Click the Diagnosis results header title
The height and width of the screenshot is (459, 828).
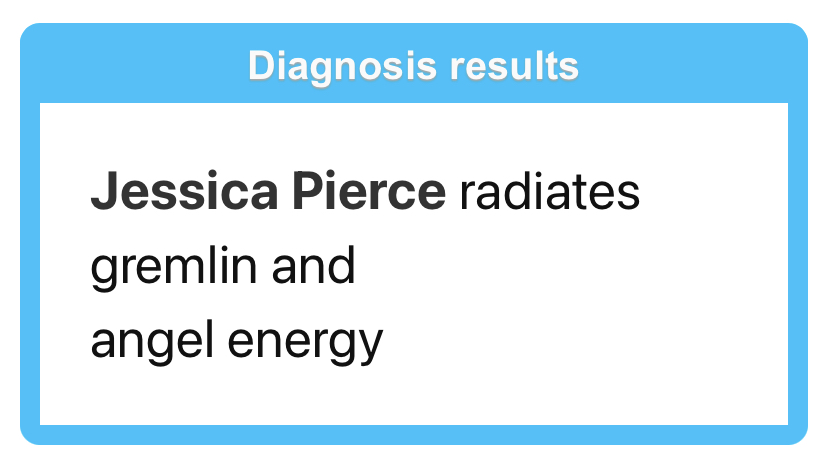pos(413,66)
